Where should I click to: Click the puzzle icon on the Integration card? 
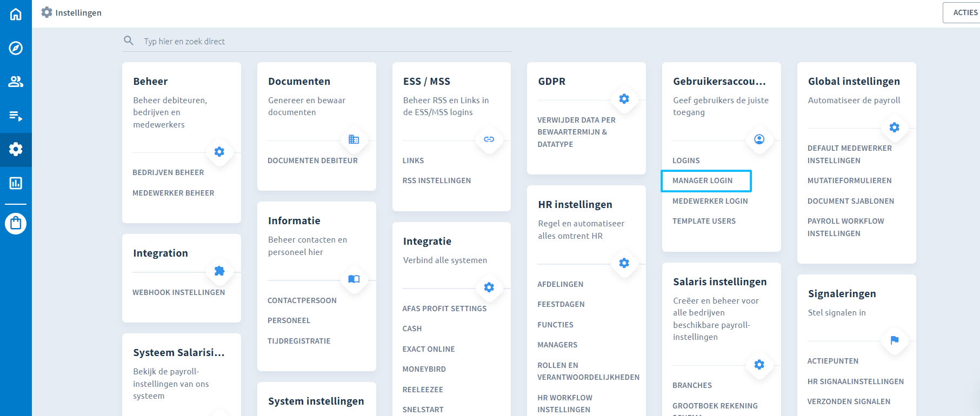click(x=219, y=271)
